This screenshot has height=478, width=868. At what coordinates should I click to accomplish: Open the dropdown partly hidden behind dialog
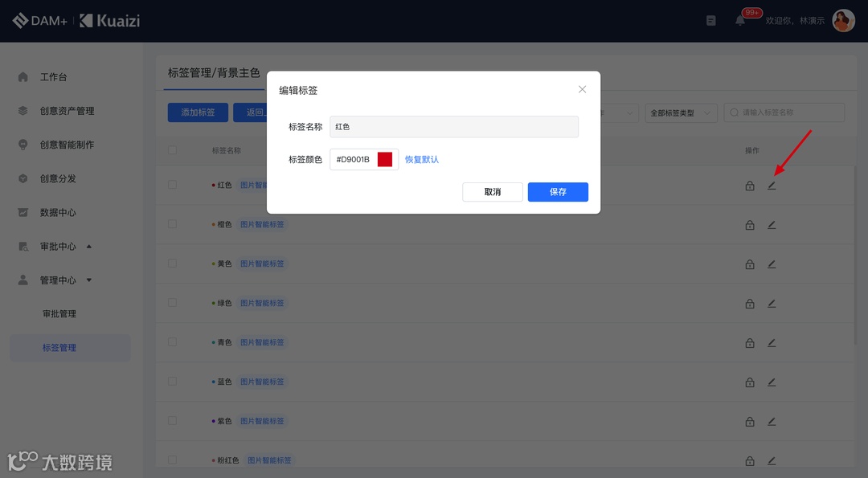click(x=620, y=112)
